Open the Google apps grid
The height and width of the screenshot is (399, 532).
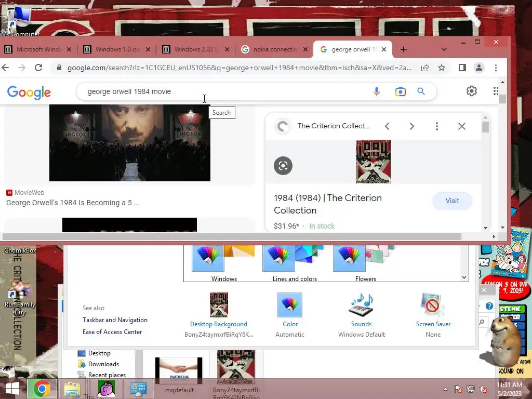point(496,91)
